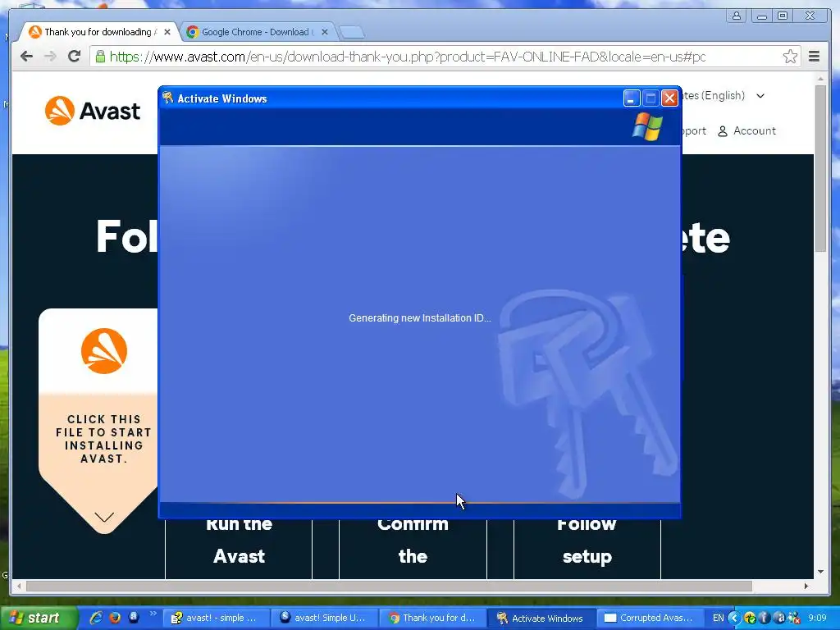Expand the quick launch overflow chevron
Image resolution: width=840 pixels, height=630 pixels.
pyautogui.click(x=153, y=614)
